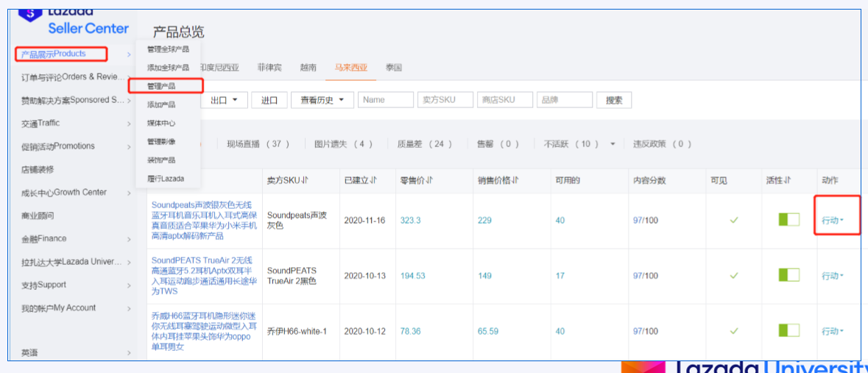Select 添加全球产品 from the Products submenu
This screenshot has height=373, width=868.
tap(169, 68)
